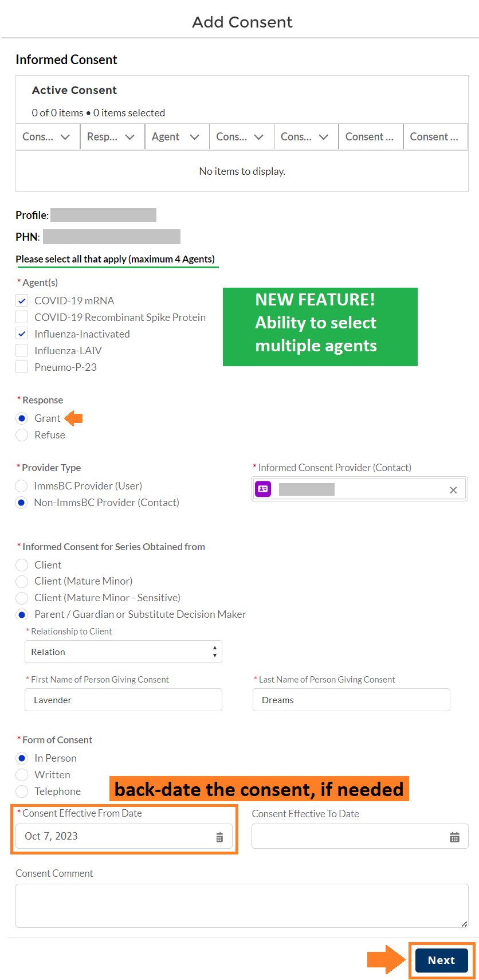Open the Written form of consent option

tap(21, 774)
